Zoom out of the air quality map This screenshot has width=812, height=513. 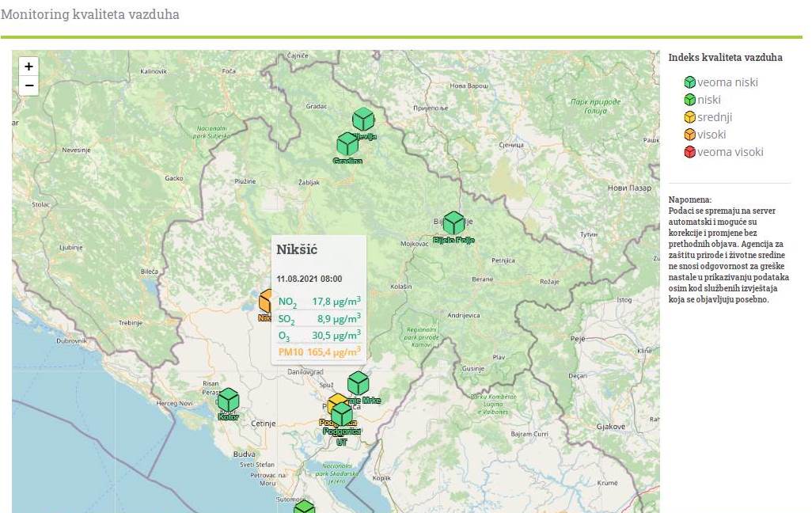(x=29, y=85)
